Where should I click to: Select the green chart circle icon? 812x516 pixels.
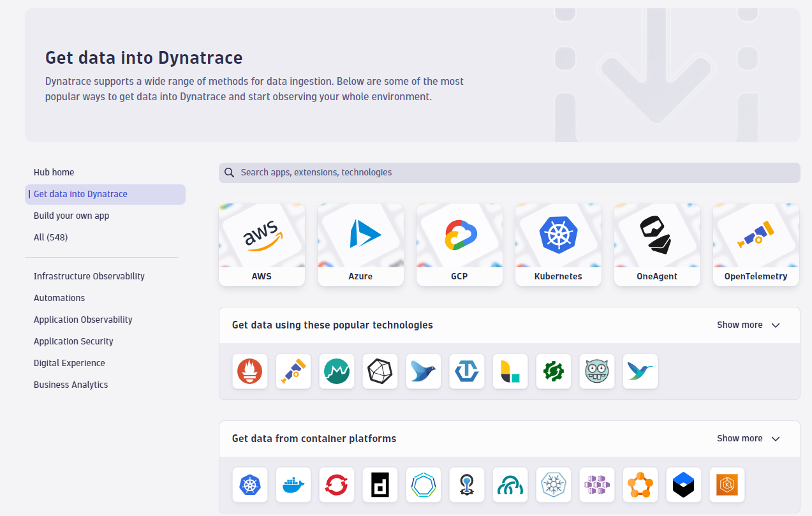(337, 371)
